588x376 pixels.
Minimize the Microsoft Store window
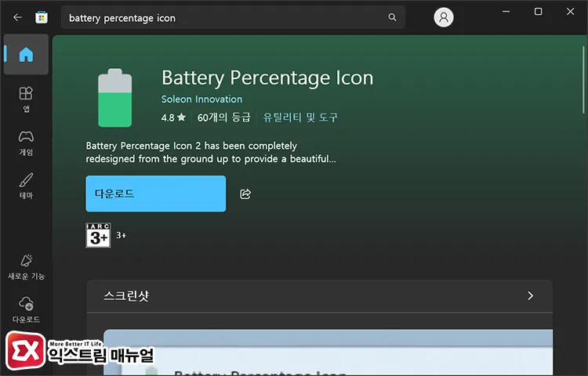(506, 12)
